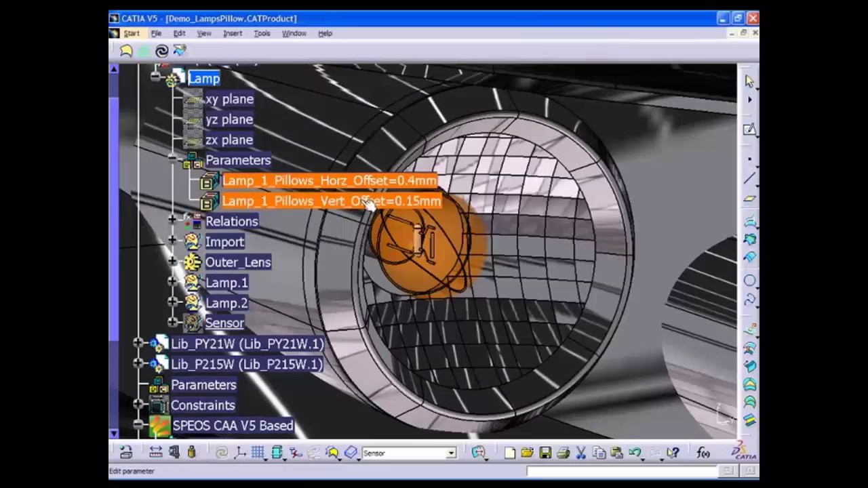
Task: Select the SPEOS CAA V5 Based item
Action: tap(233, 426)
